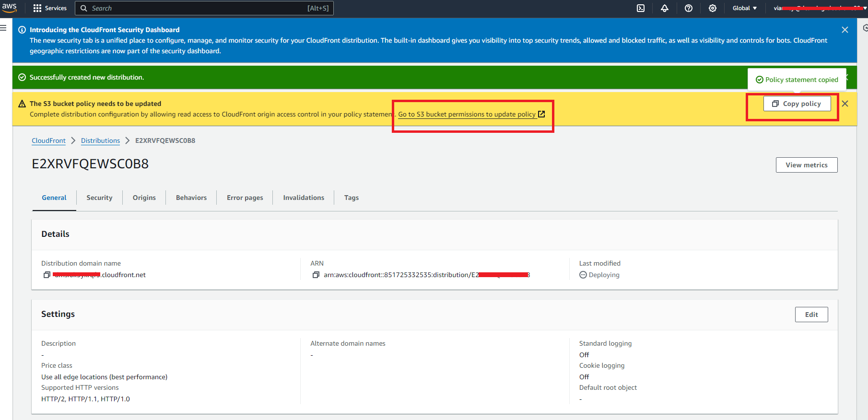Open the CloudShell terminal icon
The height and width of the screenshot is (420, 868).
pos(641,8)
